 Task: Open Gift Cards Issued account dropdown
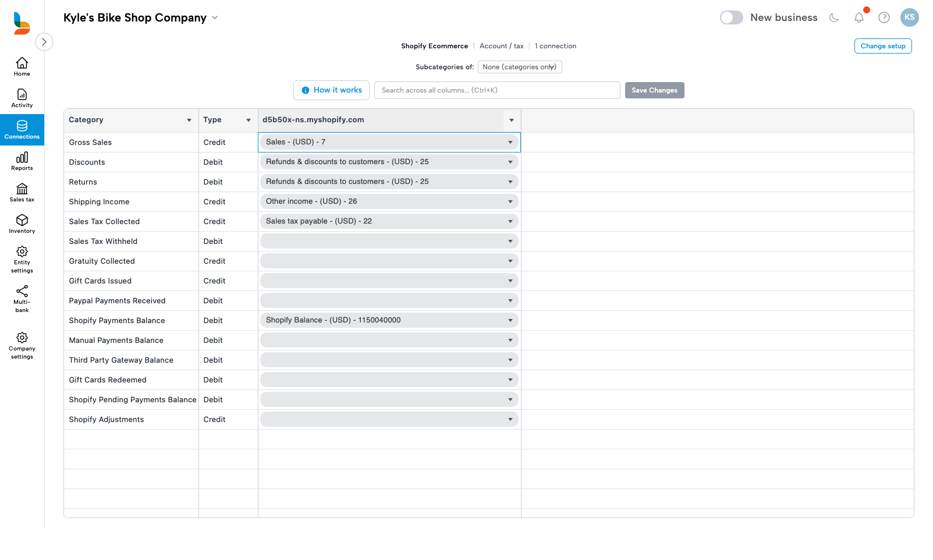(389, 281)
